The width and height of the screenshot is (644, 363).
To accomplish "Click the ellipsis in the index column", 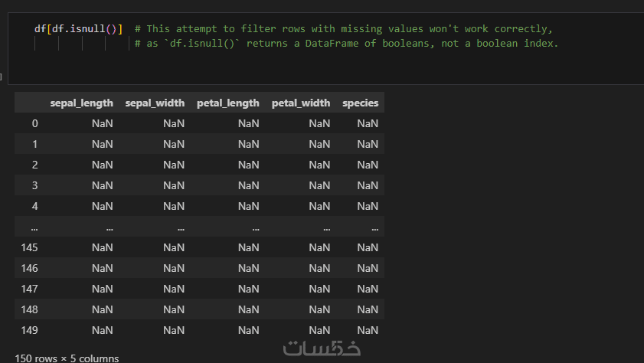I will click(34, 227).
